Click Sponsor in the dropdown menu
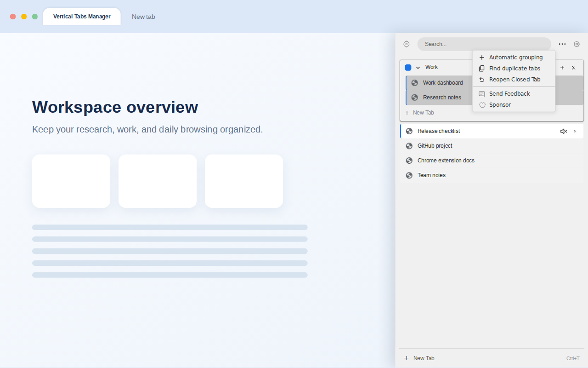The width and height of the screenshot is (588, 368). [514, 105]
